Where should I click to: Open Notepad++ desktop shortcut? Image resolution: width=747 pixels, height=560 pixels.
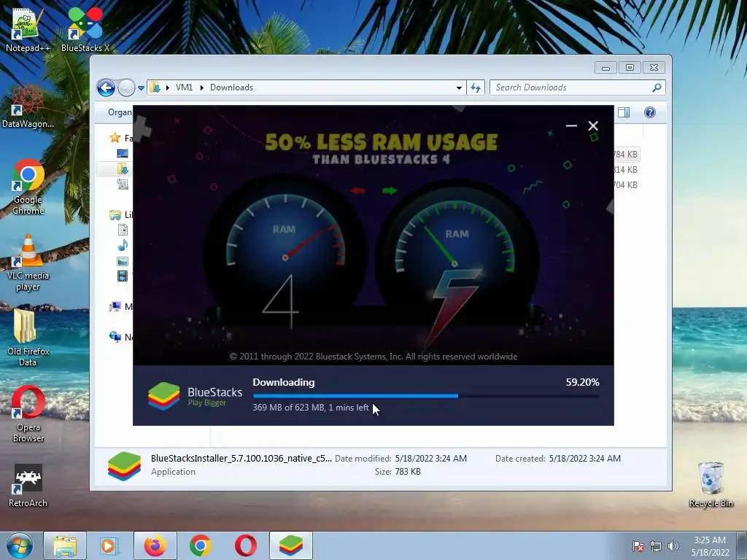[27, 29]
